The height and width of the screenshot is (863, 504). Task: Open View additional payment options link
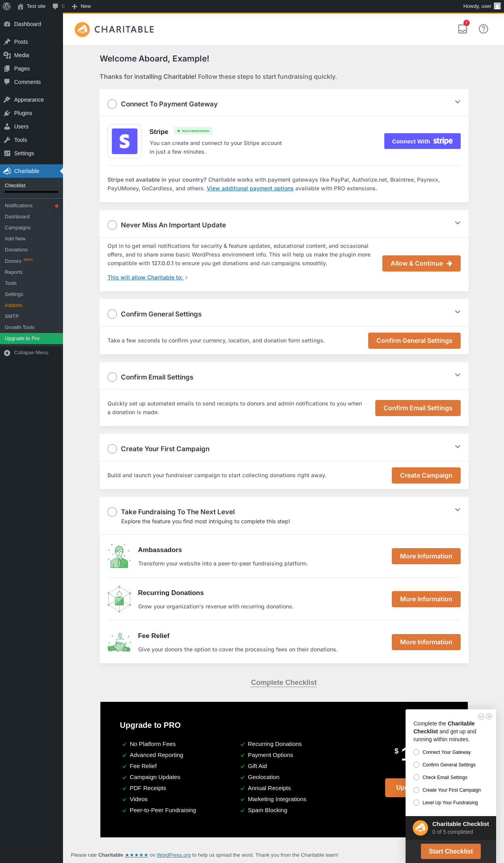pyautogui.click(x=250, y=188)
